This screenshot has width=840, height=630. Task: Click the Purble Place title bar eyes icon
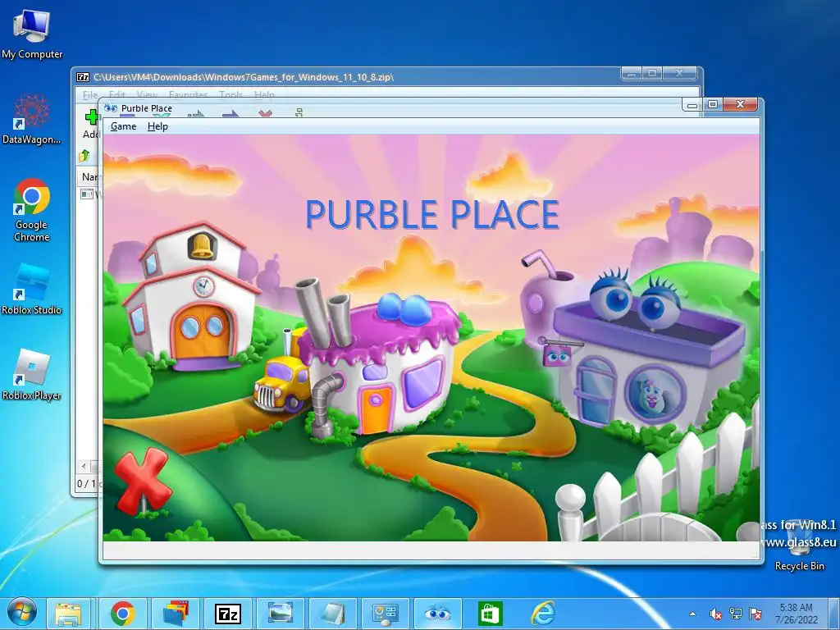pyautogui.click(x=111, y=108)
